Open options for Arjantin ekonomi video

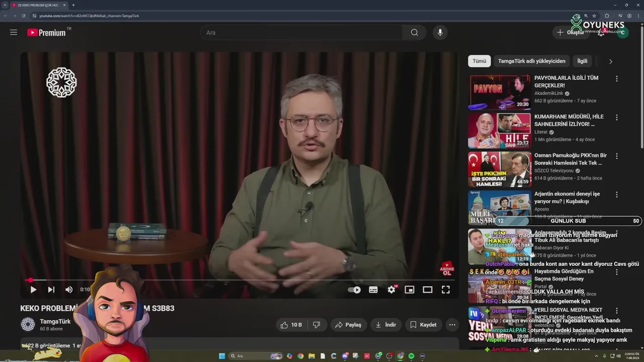pyautogui.click(x=617, y=195)
